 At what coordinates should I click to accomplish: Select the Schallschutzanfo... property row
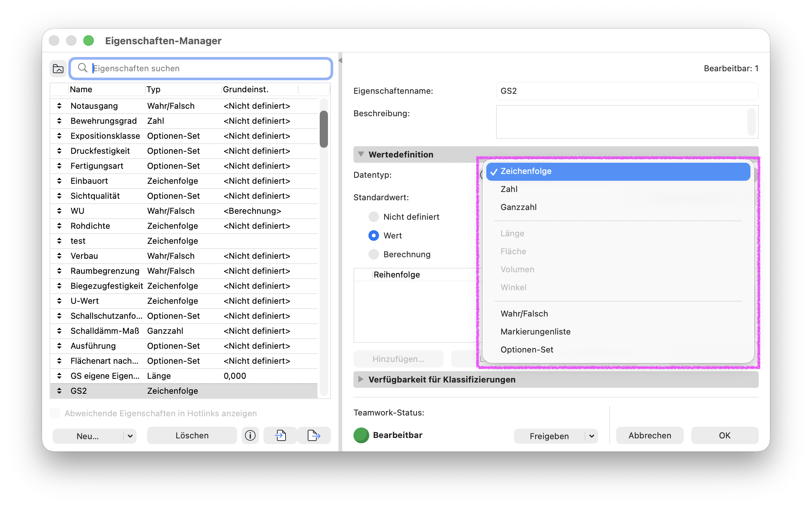tap(184, 316)
